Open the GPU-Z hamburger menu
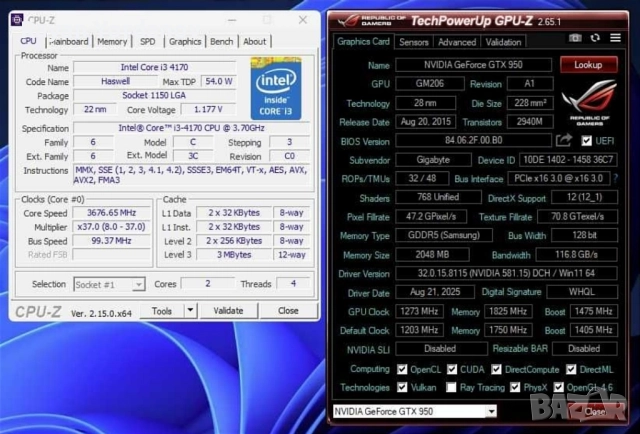 [614, 38]
